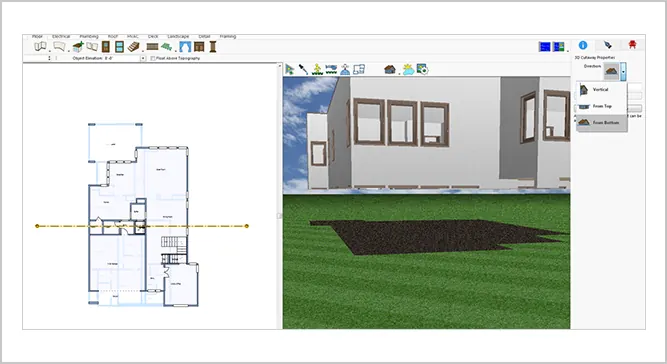Viewport: 667px width, 364px height.
Task: Choose Vertical cutaway direction option
Action: pos(601,90)
